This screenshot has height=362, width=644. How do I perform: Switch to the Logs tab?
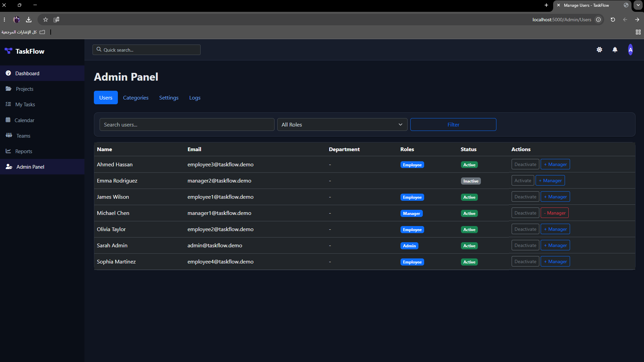(x=195, y=98)
